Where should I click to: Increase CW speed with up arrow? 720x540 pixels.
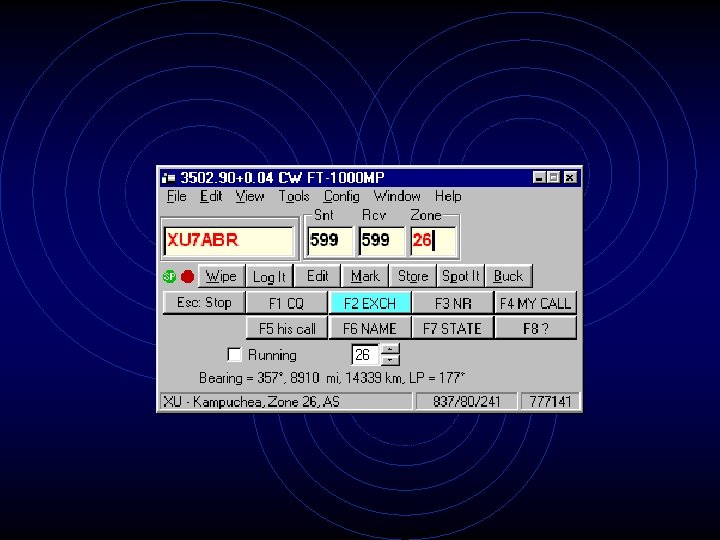pyautogui.click(x=390, y=349)
